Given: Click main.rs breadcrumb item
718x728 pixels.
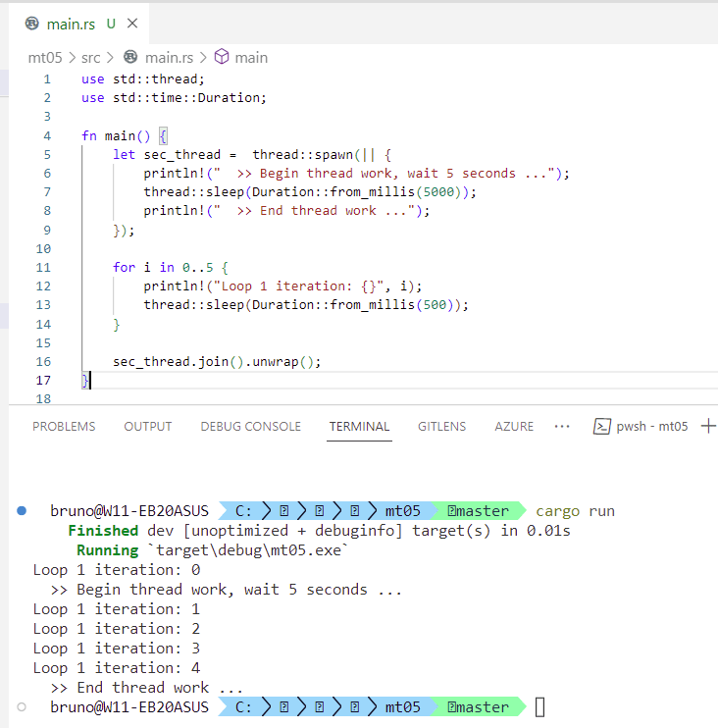Looking at the screenshot, I should (x=169, y=58).
